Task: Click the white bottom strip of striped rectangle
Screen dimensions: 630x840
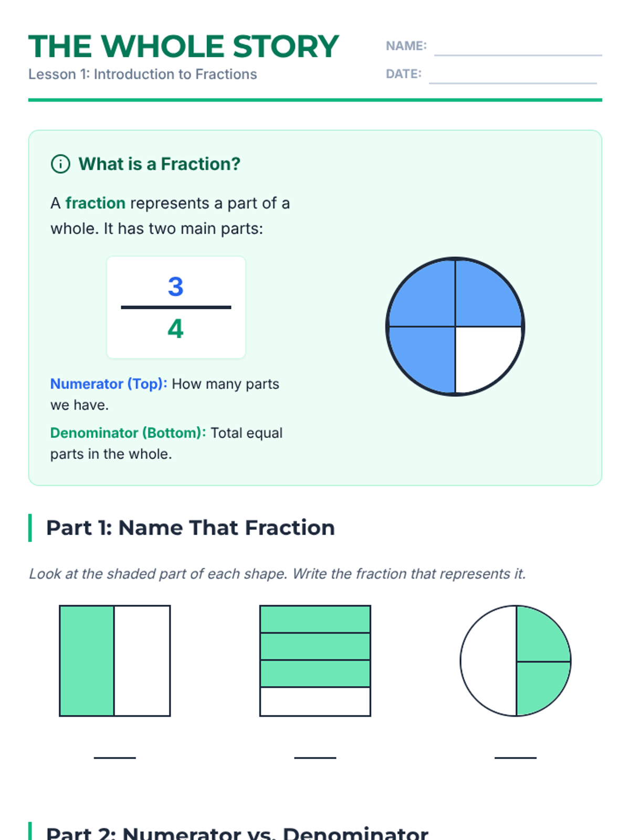Action: click(x=315, y=701)
